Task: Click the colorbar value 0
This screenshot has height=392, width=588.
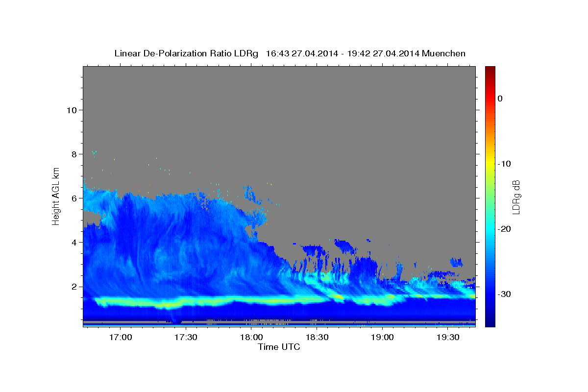Action: tap(500, 98)
